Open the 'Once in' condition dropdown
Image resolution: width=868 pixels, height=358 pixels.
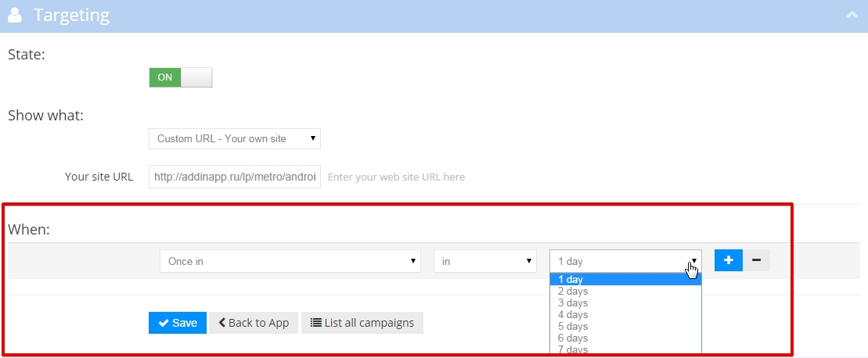point(290,261)
